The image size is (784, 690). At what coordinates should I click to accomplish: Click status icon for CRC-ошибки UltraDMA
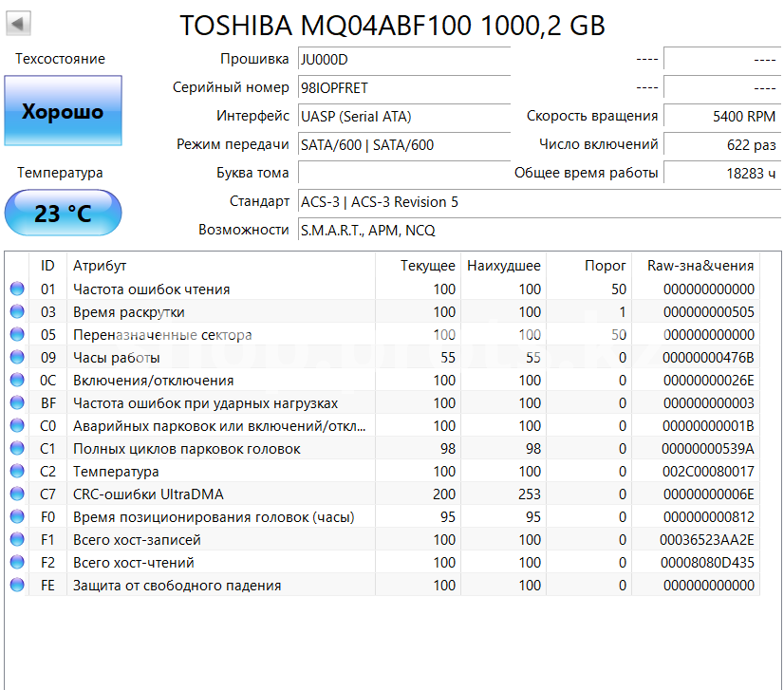pyautogui.click(x=17, y=494)
